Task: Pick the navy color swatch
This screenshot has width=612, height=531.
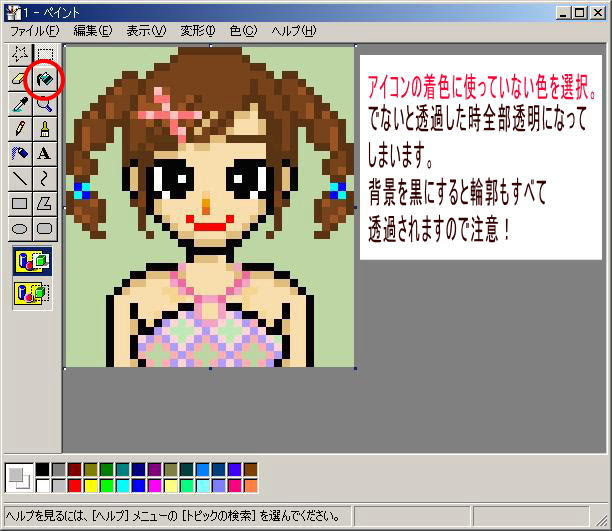Action: [x=139, y=469]
